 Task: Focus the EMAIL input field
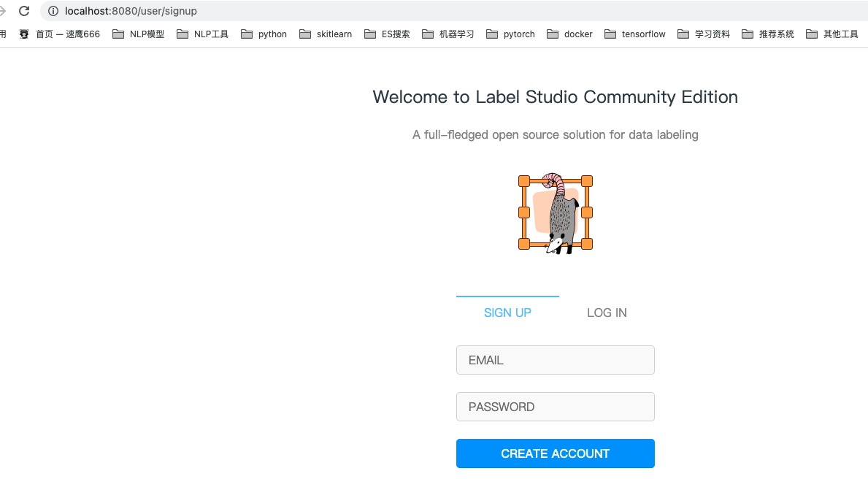556,360
